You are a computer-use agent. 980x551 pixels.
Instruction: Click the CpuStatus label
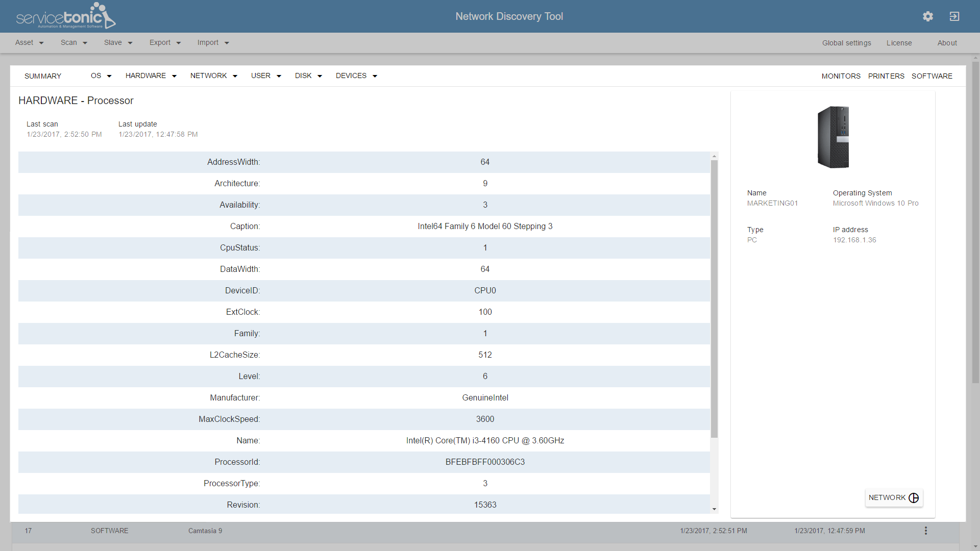240,247
